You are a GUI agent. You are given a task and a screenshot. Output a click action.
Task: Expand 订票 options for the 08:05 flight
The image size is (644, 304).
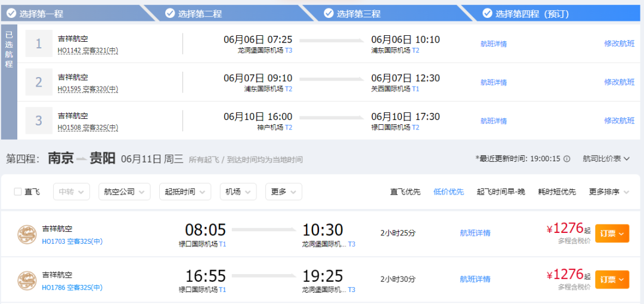coord(612,234)
